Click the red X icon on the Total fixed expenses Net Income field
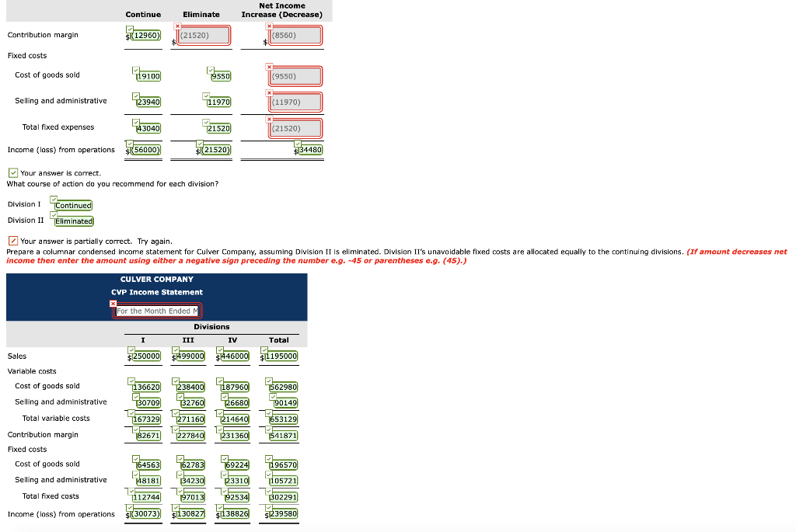 pos(269,119)
